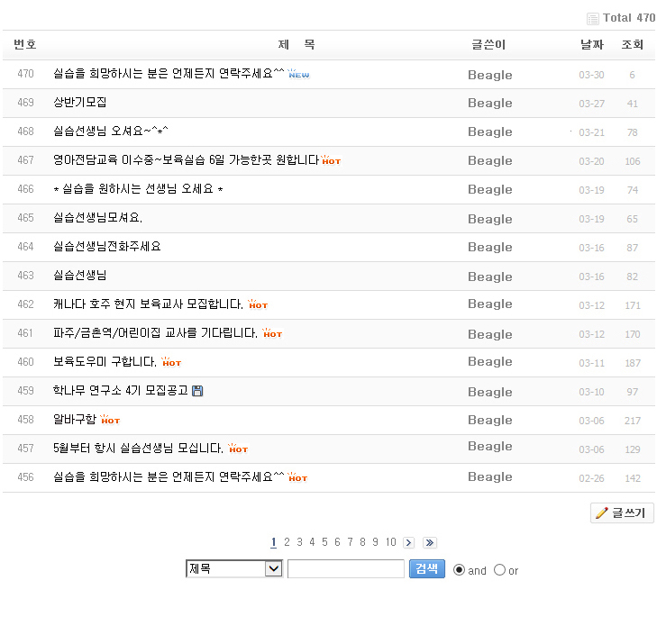Go to page 9 of the board
This screenshot has width=666, height=644.
click(x=375, y=542)
